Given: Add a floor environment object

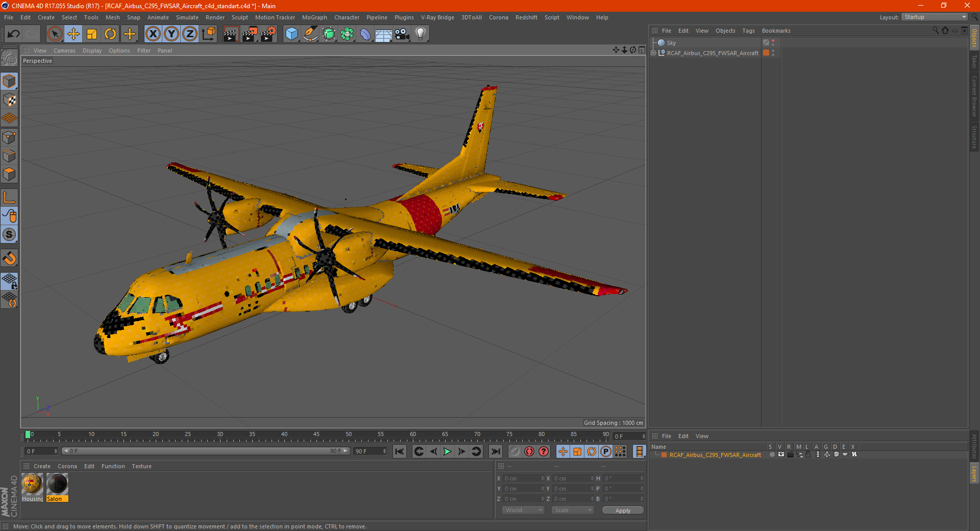Looking at the screenshot, I should coord(384,34).
